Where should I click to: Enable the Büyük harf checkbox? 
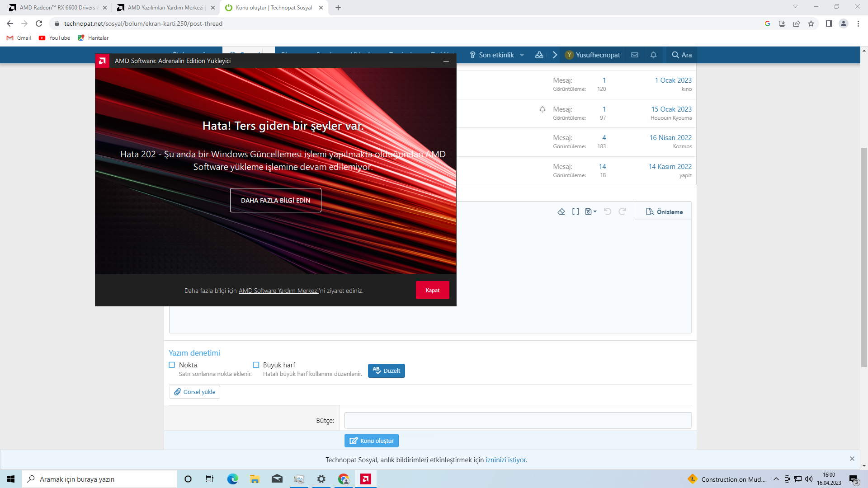[256, 365]
